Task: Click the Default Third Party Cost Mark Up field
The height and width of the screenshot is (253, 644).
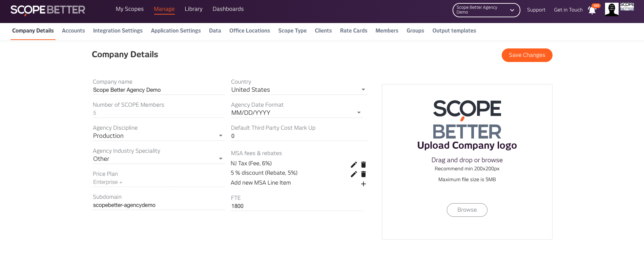Action: 299,136
